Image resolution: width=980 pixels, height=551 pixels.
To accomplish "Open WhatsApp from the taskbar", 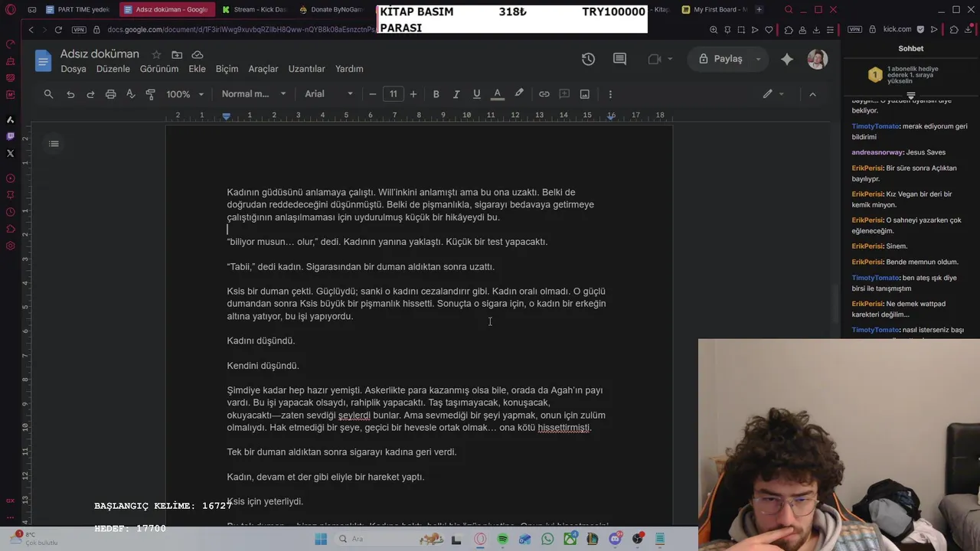I will pos(547,539).
